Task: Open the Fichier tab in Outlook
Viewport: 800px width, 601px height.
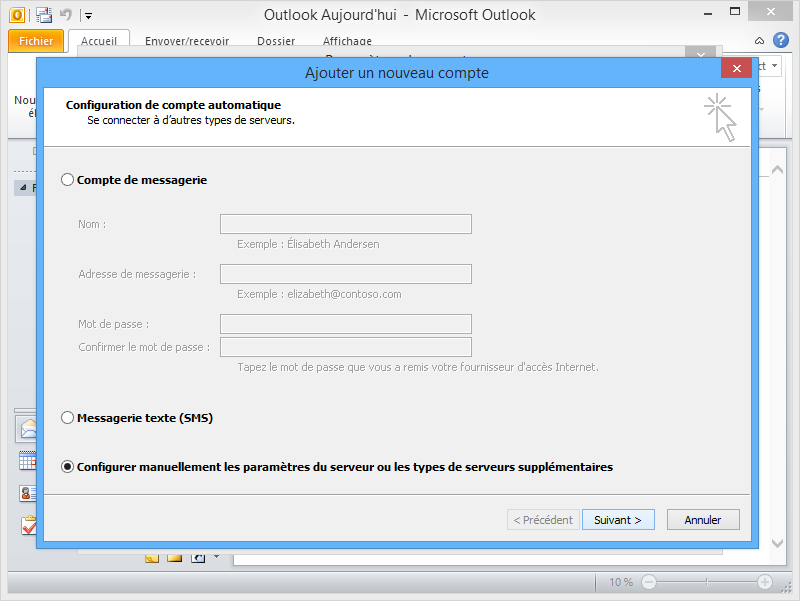Action: click(36, 41)
